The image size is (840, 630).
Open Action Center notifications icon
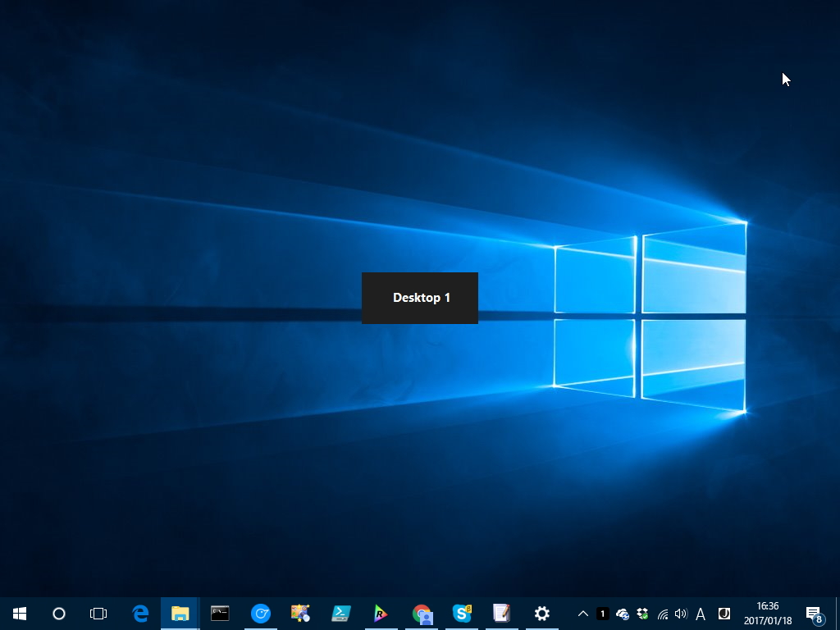(x=815, y=614)
